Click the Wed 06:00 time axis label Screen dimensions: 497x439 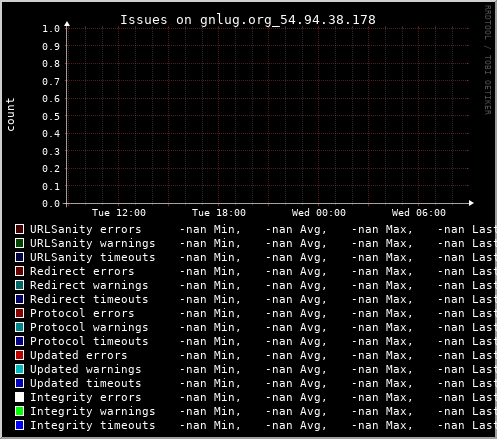(419, 213)
